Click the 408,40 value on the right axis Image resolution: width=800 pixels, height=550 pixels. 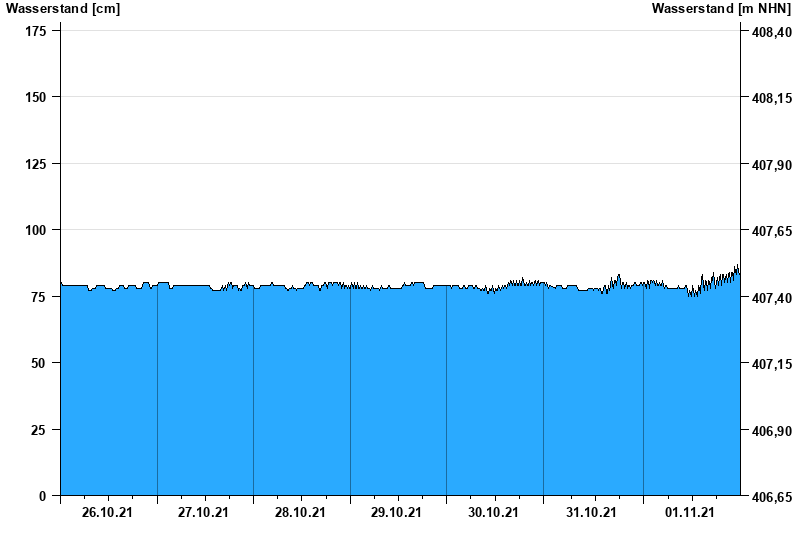click(771, 32)
